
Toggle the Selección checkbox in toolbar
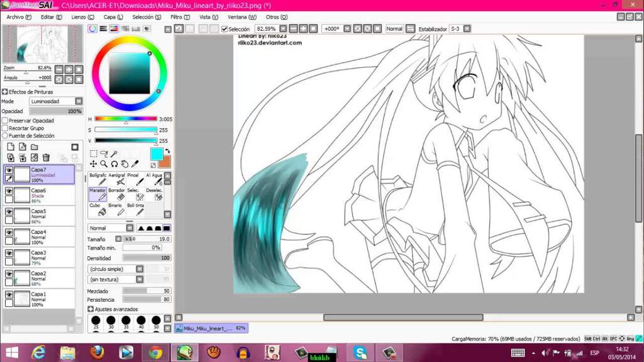coord(225,29)
